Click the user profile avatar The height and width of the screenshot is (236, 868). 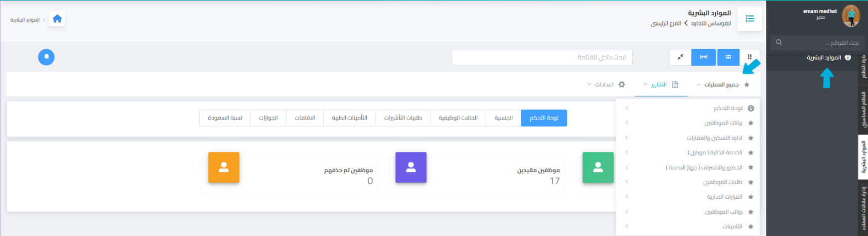point(851,16)
